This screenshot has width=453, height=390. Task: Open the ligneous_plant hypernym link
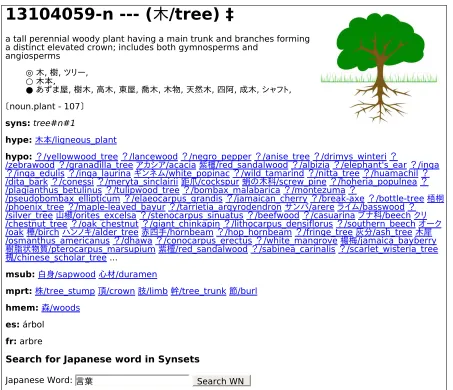pyautogui.click(x=76, y=140)
